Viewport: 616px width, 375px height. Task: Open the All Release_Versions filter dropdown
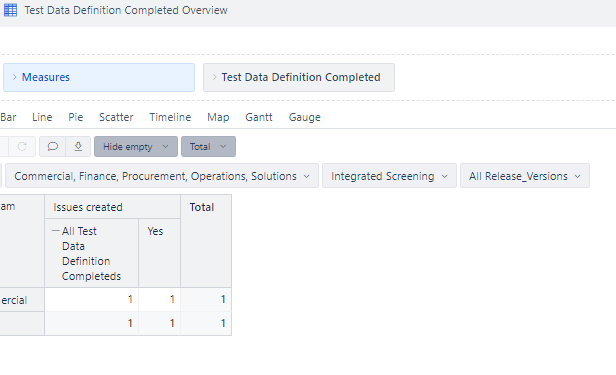[x=525, y=176]
